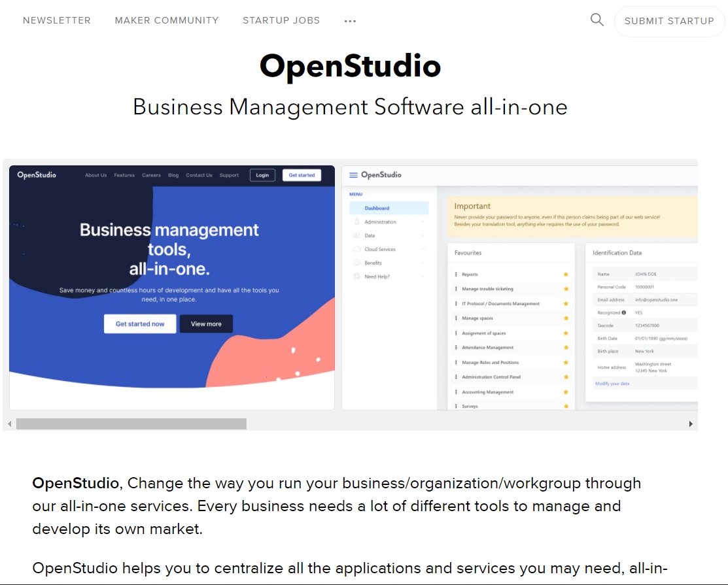Click drag handle beside Manage spaces
Image resolution: width=728 pixels, height=585 pixels.
pyautogui.click(x=456, y=318)
